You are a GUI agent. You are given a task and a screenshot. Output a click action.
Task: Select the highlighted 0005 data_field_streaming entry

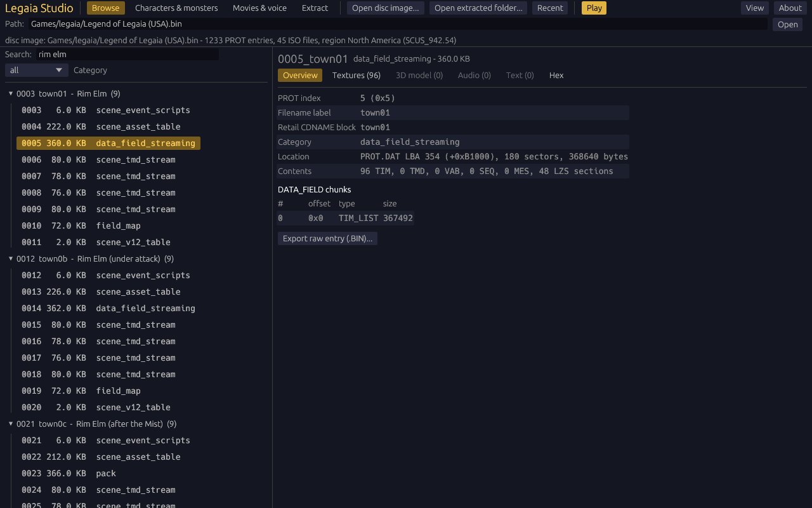(108, 143)
